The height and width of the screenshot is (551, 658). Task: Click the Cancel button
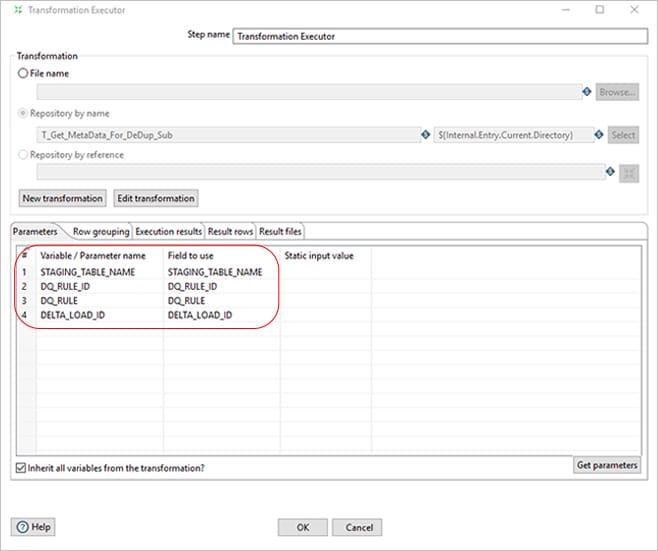pyautogui.click(x=357, y=527)
